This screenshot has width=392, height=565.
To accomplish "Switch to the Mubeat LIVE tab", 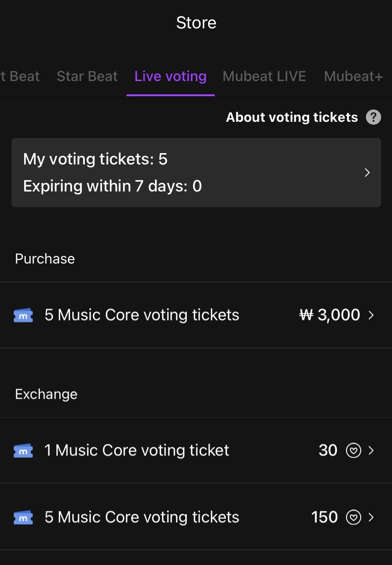I will tap(264, 76).
